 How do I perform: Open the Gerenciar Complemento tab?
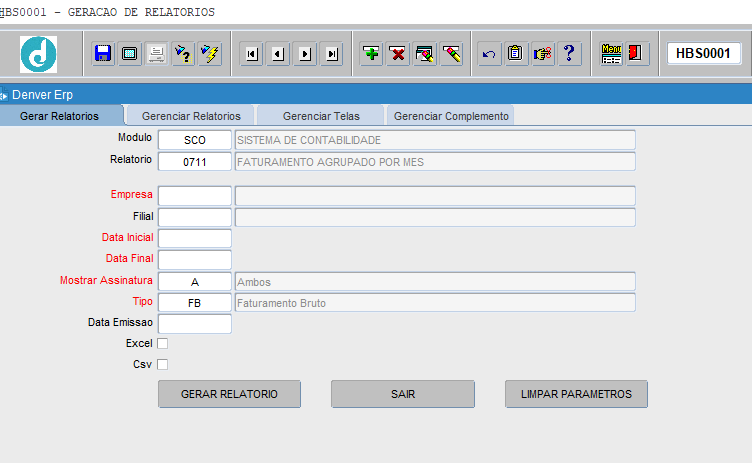click(x=451, y=116)
